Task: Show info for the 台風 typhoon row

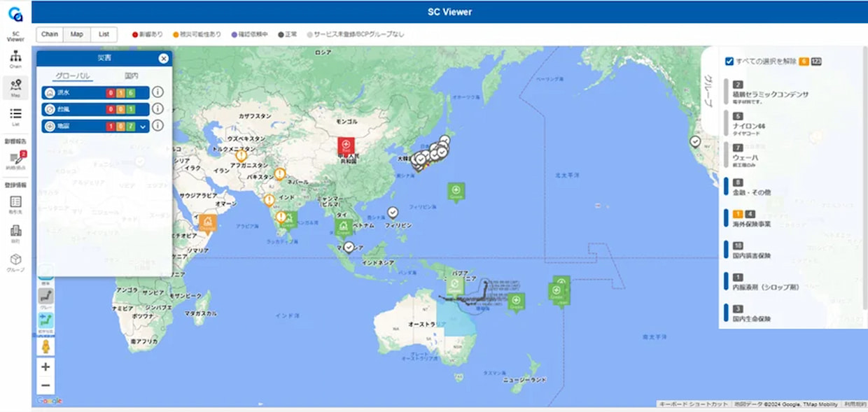Action: pos(158,109)
